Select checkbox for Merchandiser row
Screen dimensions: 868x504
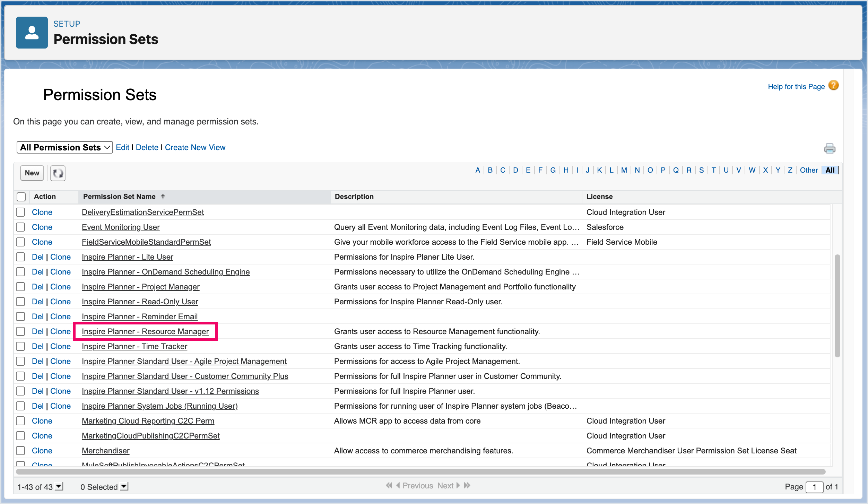21,451
